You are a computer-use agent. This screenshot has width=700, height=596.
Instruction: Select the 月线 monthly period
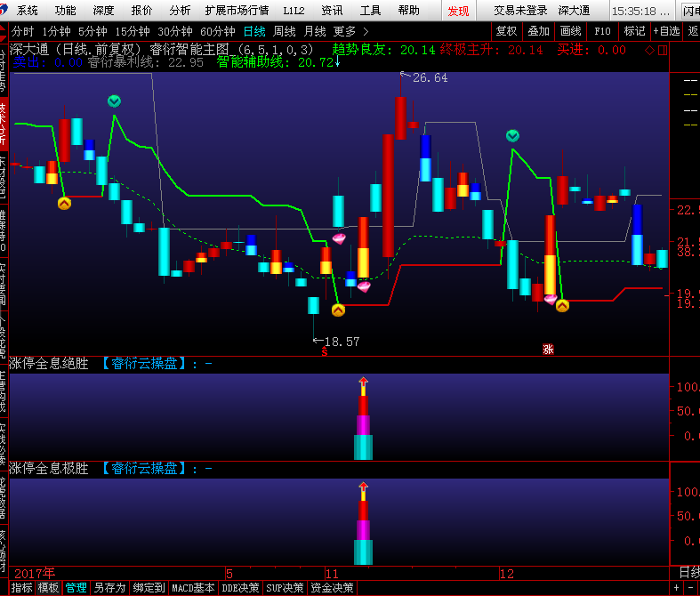pyautogui.click(x=315, y=32)
